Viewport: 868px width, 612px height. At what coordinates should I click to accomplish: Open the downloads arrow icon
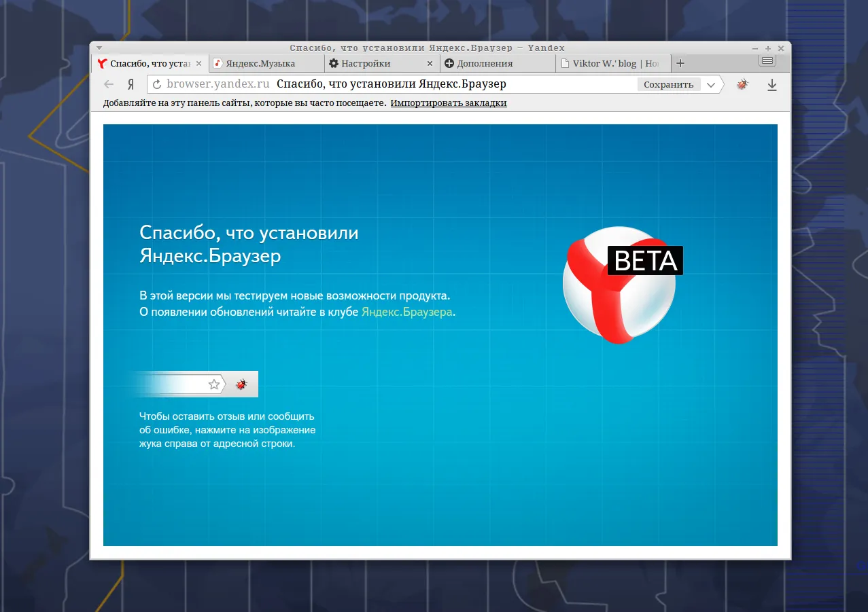(x=772, y=85)
